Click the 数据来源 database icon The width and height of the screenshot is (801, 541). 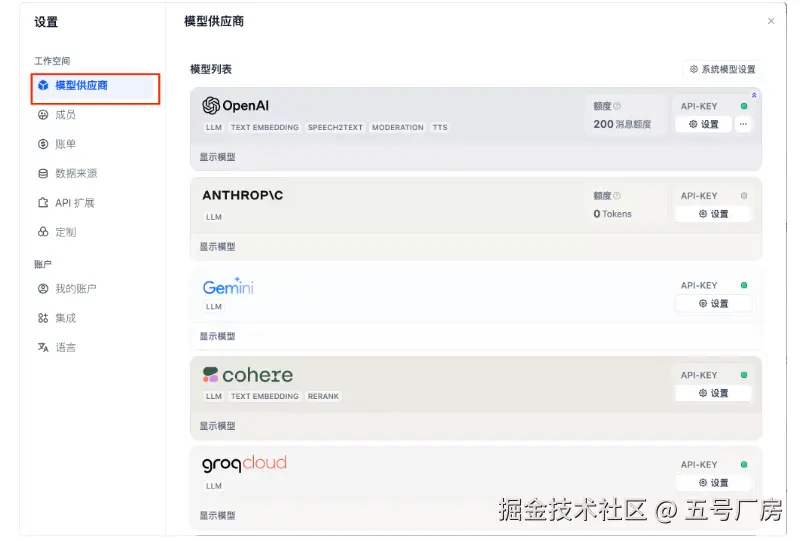(x=43, y=174)
